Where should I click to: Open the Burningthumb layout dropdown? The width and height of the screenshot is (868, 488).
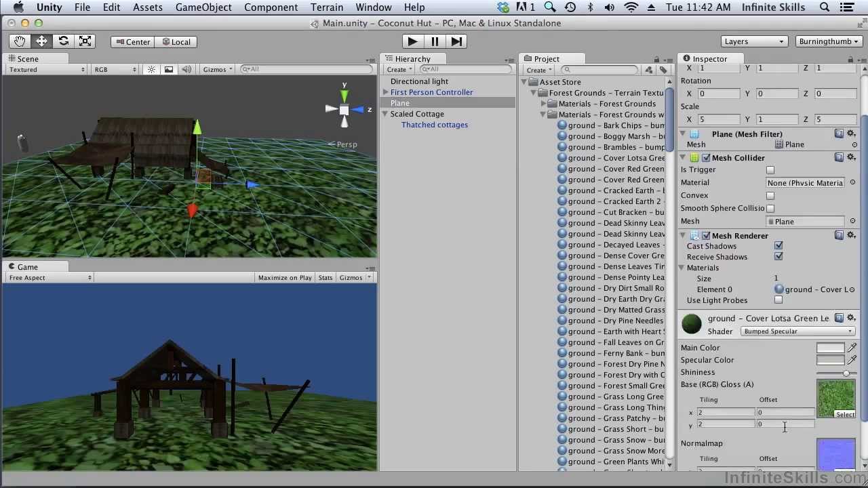tap(828, 41)
